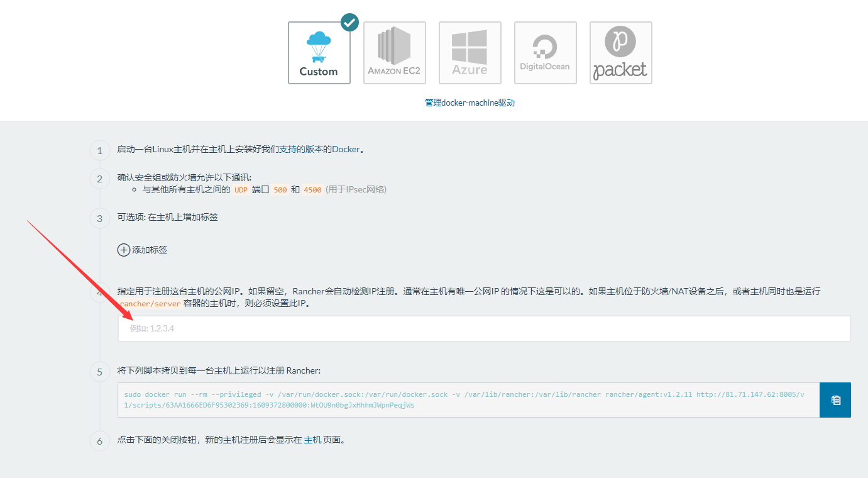Click the sudo docker run command text
Image resolution: width=868 pixels, height=478 pixels.
point(464,400)
